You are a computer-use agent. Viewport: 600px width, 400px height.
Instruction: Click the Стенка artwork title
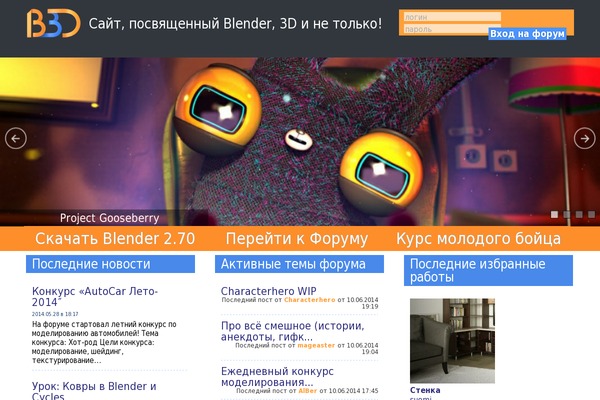(425, 390)
